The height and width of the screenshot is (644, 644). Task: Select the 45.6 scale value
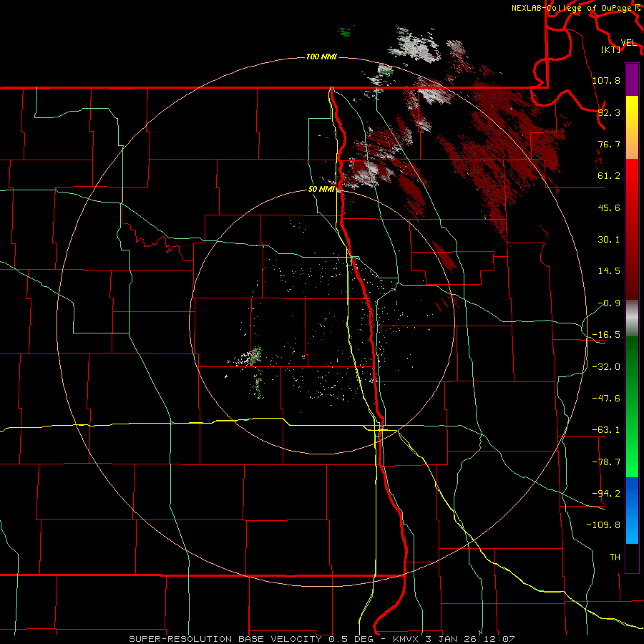(x=609, y=208)
